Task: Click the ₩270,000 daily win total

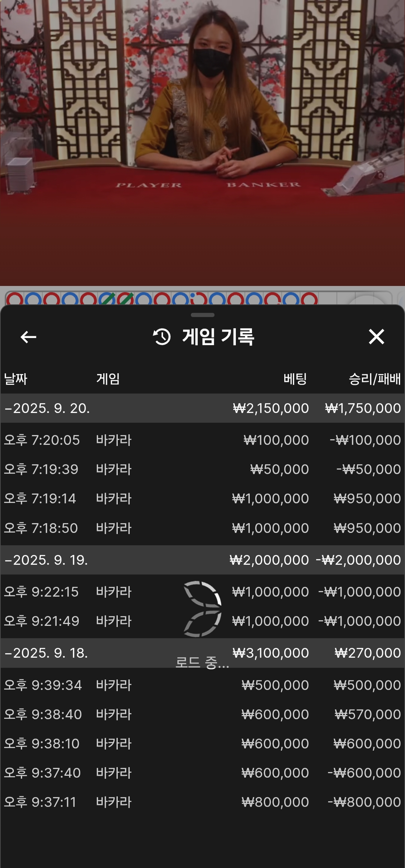Action: [368, 653]
